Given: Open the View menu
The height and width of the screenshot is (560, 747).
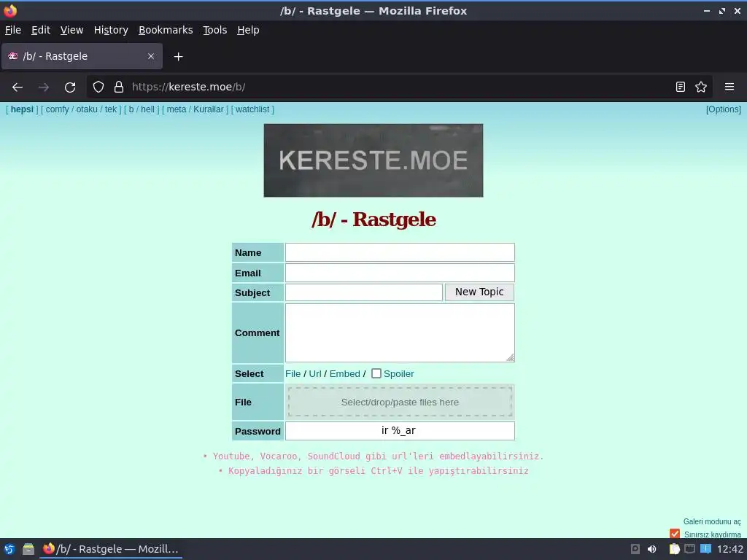Looking at the screenshot, I should point(72,30).
